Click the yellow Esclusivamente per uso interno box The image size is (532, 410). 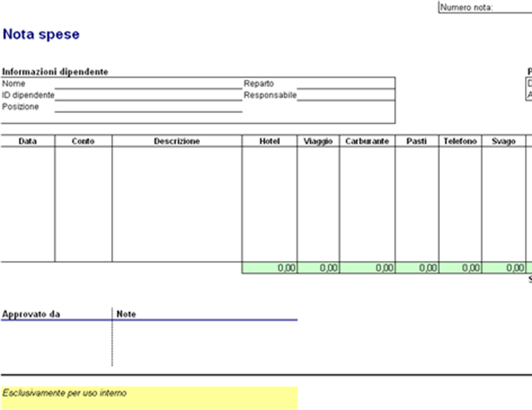pos(150,397)
